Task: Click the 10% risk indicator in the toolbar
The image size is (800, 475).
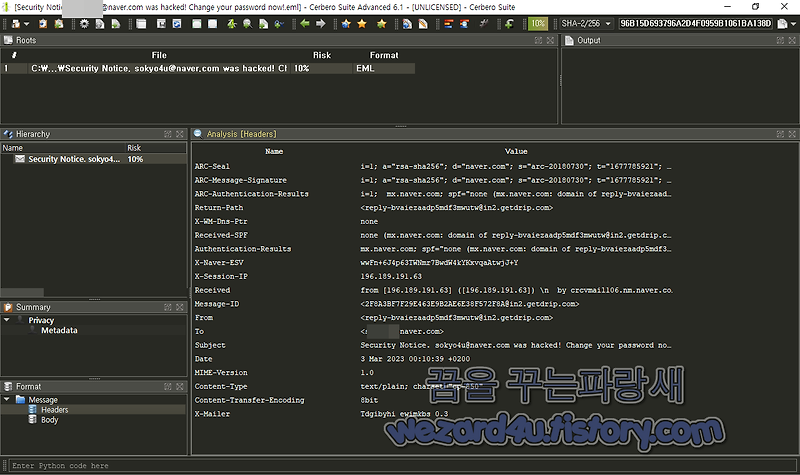Action: coord(538,23)
